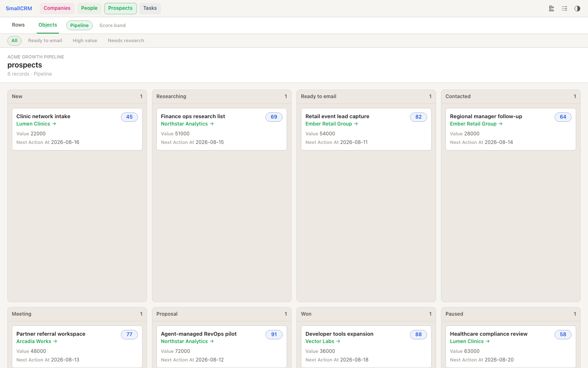Click the Ready to email column header
The width and height of the screenshot is (588, 368).
point(366,96)
